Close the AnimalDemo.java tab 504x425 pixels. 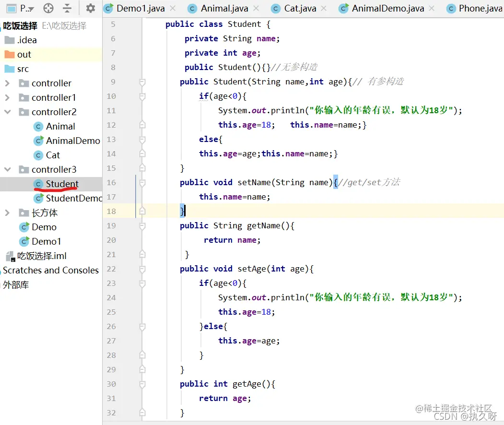[x=432, y=8]
